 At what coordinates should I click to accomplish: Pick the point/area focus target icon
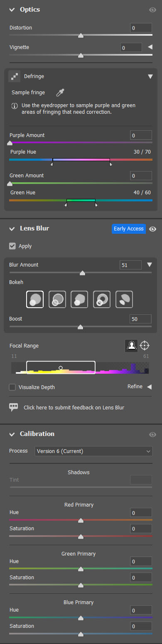click(x=145, y=345)
